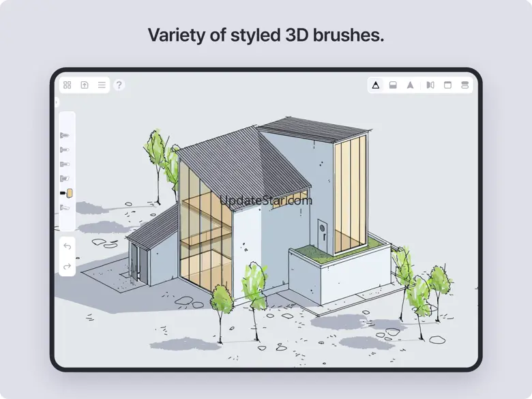
Task: Select the fourth brush with the angled chisel tip
Action: point(65,179)
